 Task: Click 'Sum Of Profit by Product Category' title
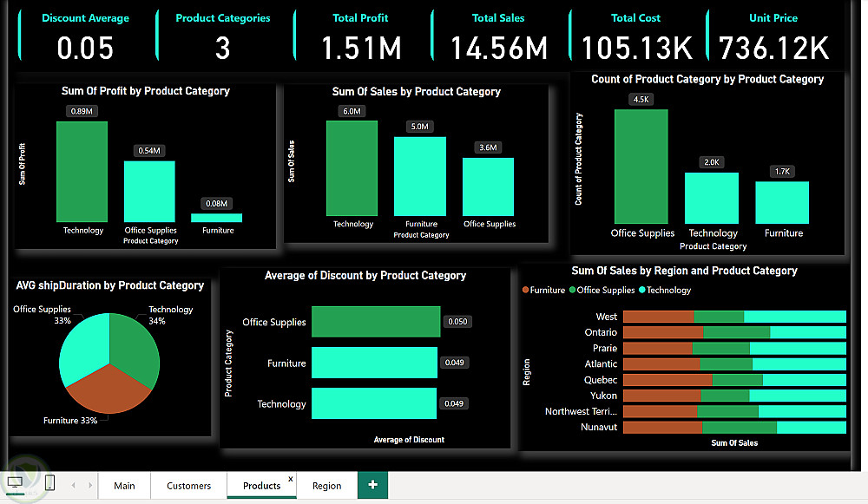point(146,91)
